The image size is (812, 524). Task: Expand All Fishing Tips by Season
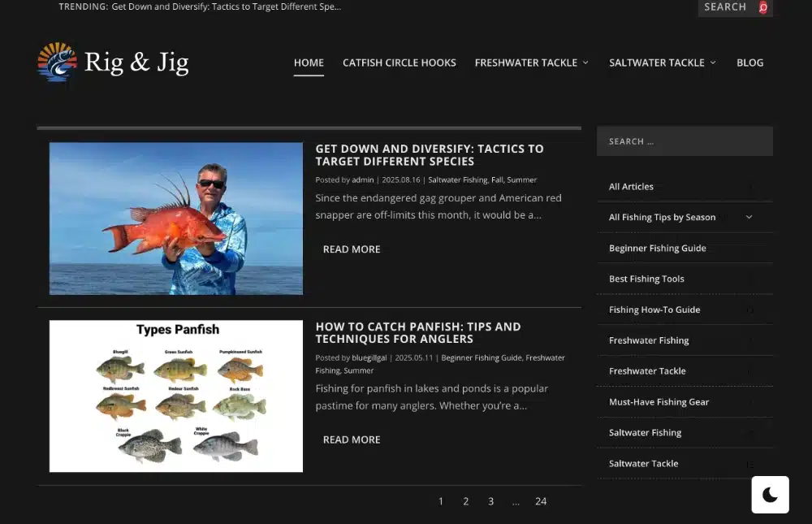[x=749, y=217]
